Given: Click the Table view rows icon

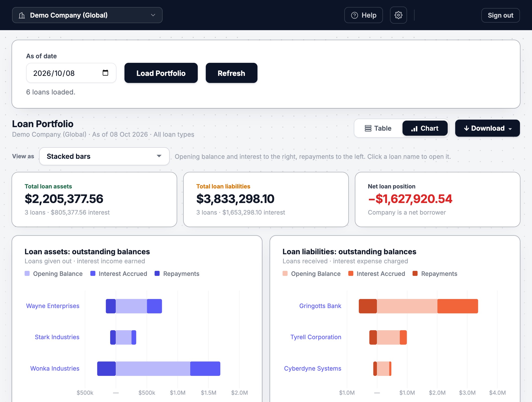Looking at the screenshot, I should click(368, 128).
